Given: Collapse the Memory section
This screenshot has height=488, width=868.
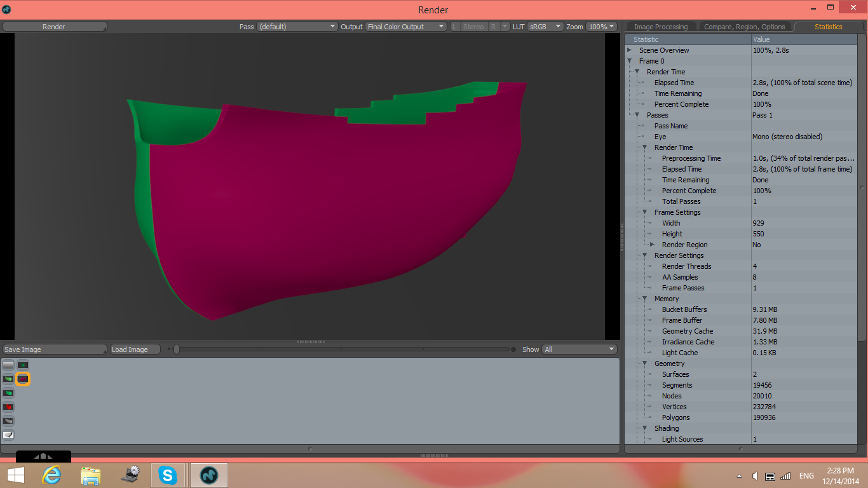Looking at the screenshot, I should click(645, 299).
